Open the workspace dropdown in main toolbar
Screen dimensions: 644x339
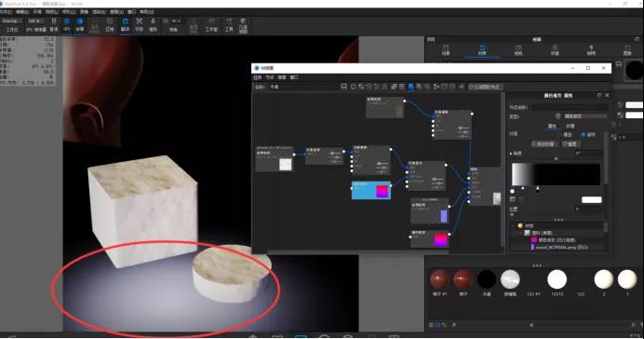click(12, 21)
